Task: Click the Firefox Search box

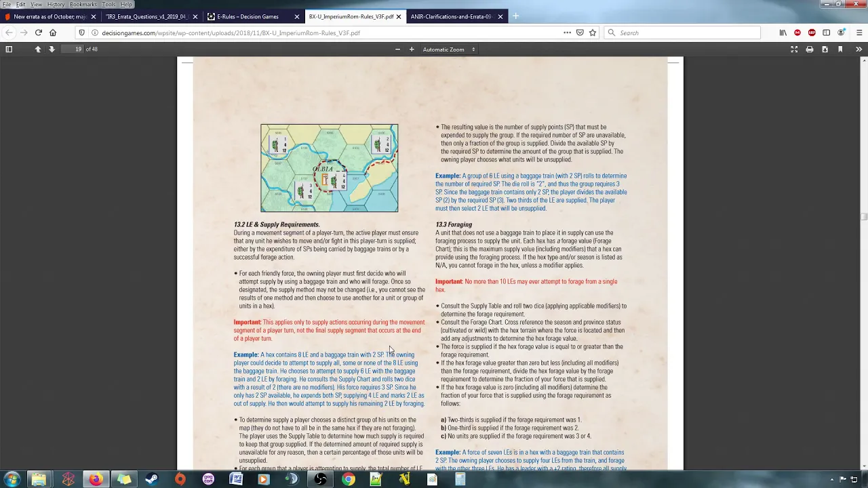Action: point(682,33)
